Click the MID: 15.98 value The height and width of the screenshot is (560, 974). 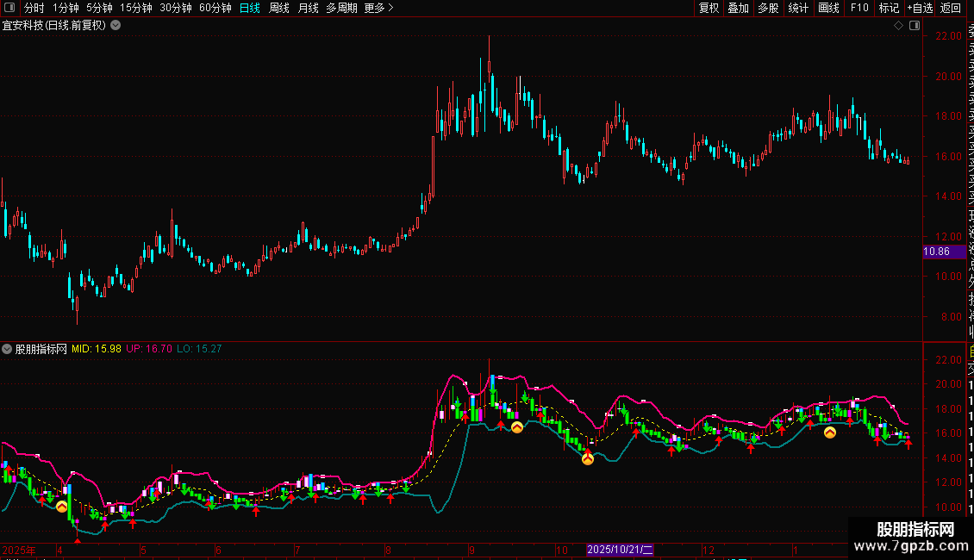tap(97, 349)
